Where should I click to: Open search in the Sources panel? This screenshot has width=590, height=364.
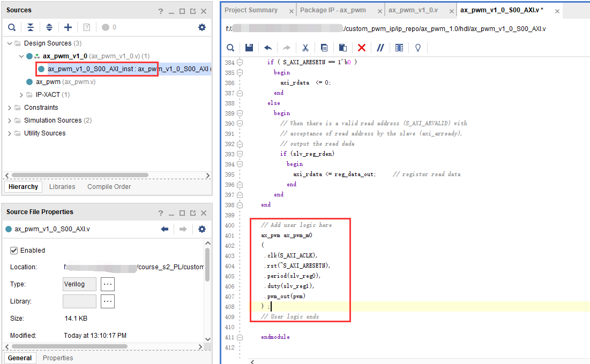click(x=12, y=27)
